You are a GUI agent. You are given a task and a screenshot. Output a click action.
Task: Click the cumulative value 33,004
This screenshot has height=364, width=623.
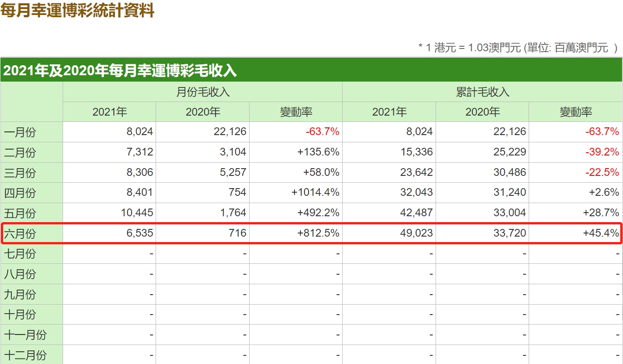point(510,213)
